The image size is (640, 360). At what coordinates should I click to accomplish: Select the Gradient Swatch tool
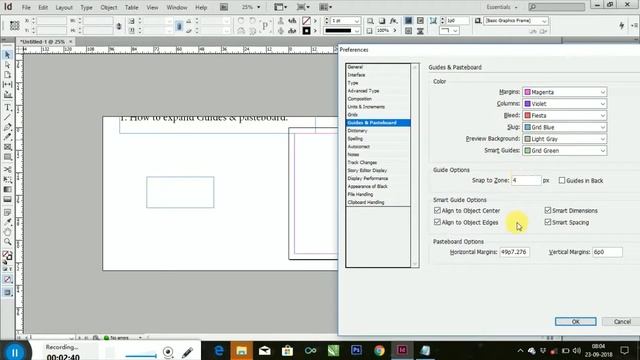pos(7,189)
